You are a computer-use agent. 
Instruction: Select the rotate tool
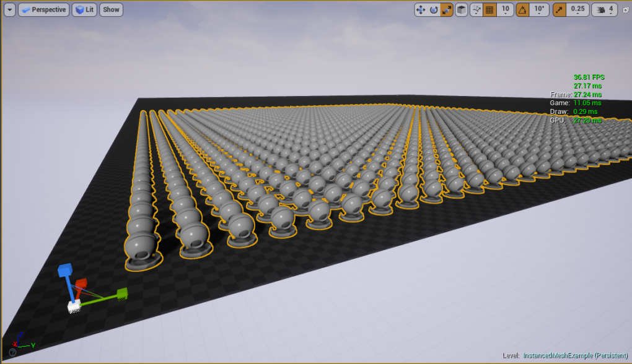[434, 10]
